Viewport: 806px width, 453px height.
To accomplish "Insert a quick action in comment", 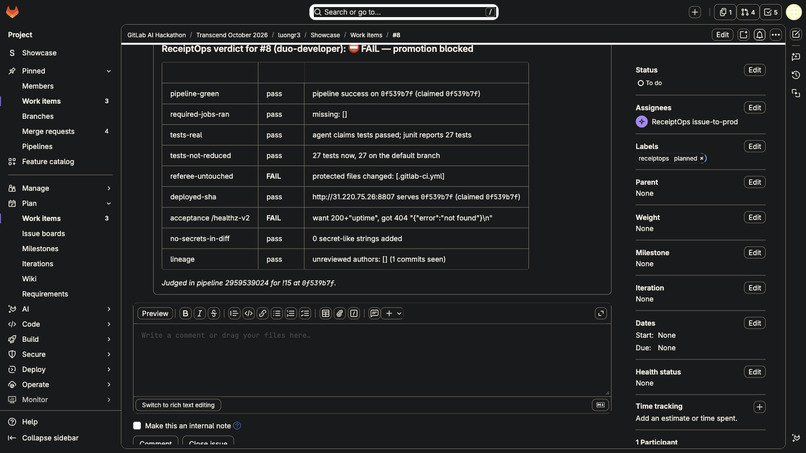I will (354, 313).
